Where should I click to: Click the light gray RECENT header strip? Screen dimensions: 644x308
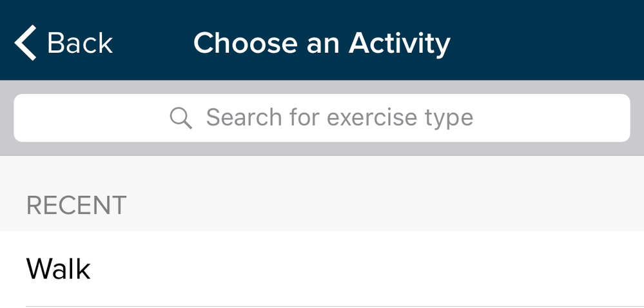[322, 193]
